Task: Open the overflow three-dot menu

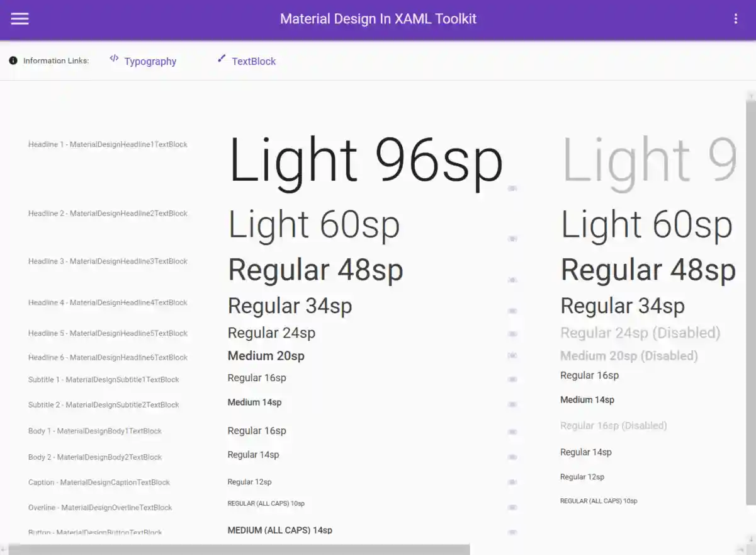Action: pos(735,18)
